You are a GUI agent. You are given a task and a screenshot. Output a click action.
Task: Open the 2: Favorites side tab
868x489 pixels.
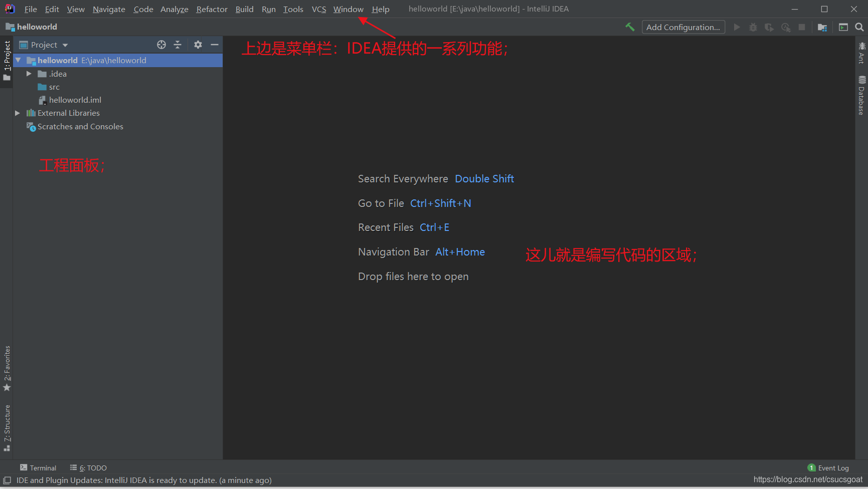(7, 368)
